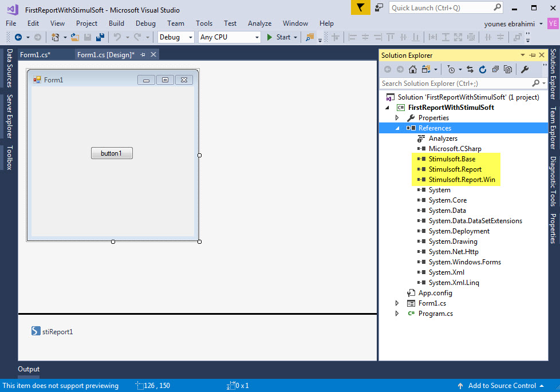Image resolution: width=560 pixels, height=392 pixels.
Task: Pin the Solution Explorer panel
Action: [x=534, y=55]
